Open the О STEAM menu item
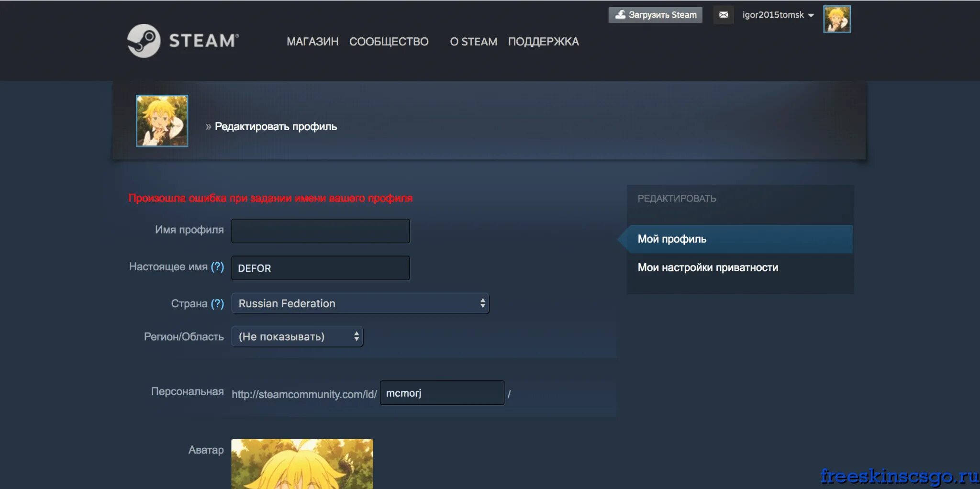Image resolution: width=980 pixels, height=489 pixels. [x=473, y=42]
